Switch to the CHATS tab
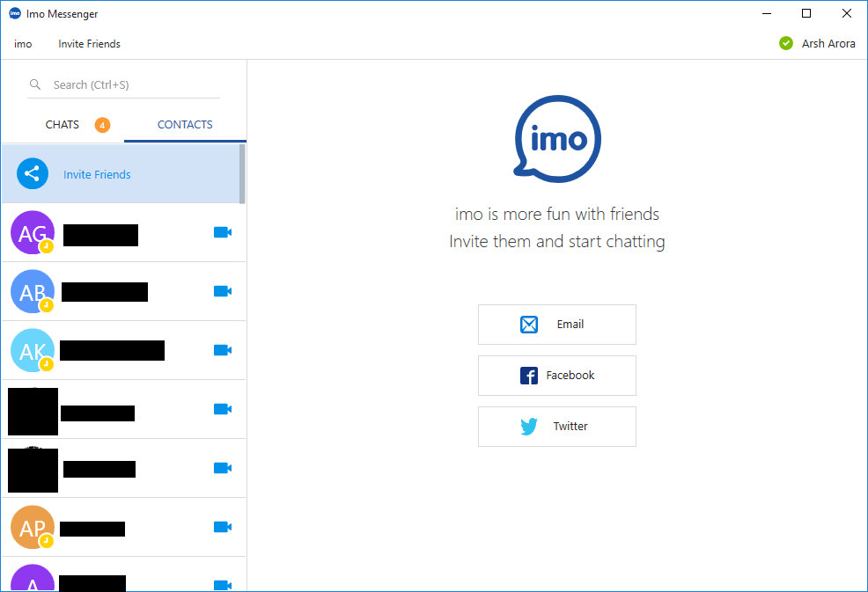The image size is (868, 592). (63, 125)
